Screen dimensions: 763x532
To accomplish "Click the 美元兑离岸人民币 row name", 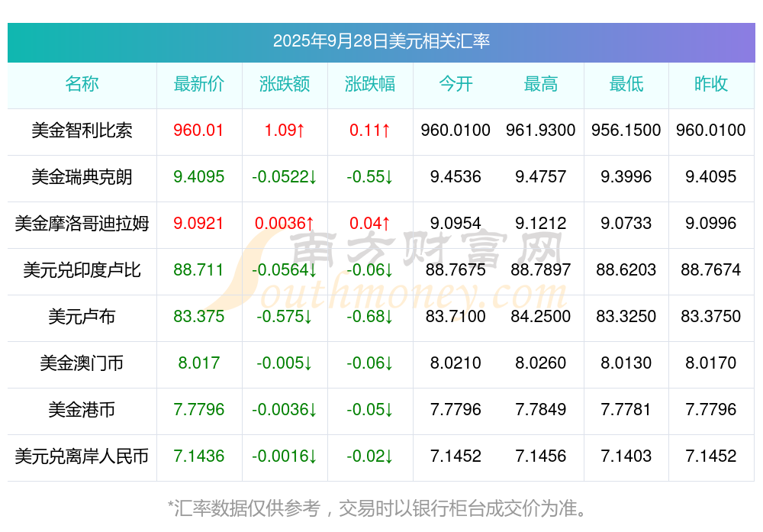I will [82, 456].
